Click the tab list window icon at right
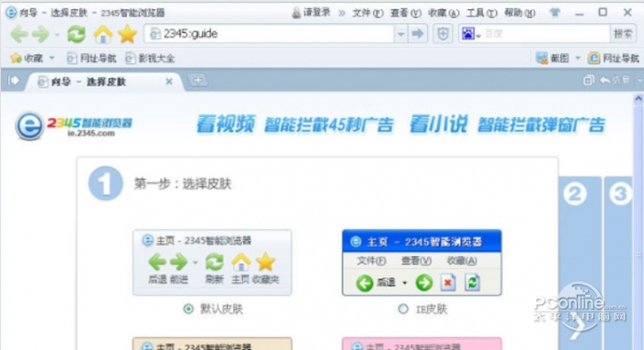This screenshot has height=350, width=644. [589, 80]
